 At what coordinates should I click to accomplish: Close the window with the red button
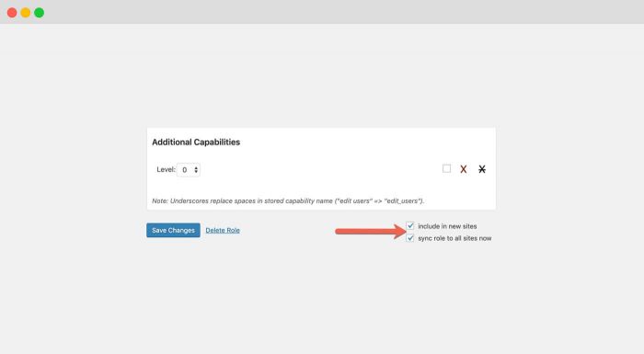[12, 13]
